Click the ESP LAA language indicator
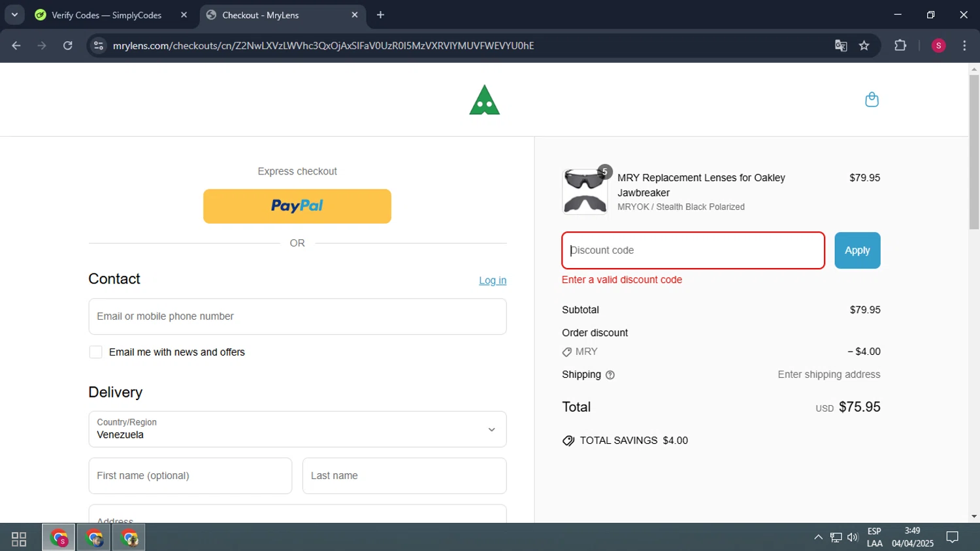980x551 pixels. point(874,537)
